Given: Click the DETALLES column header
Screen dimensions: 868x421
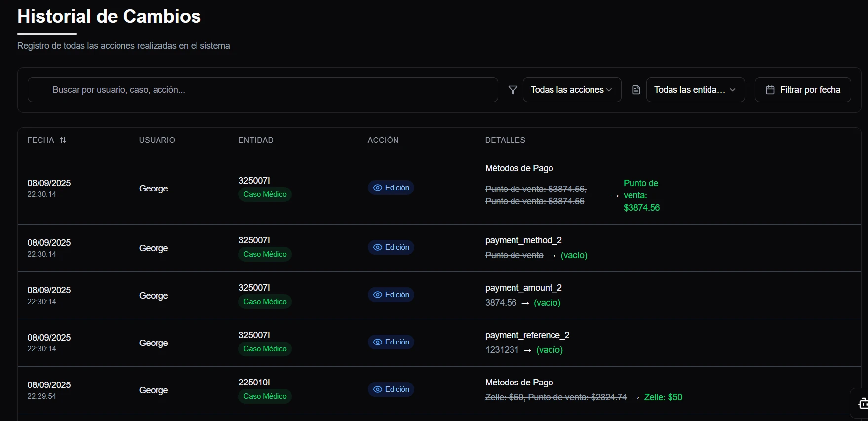Looking at the screenshot, I should tap(505, 140).
